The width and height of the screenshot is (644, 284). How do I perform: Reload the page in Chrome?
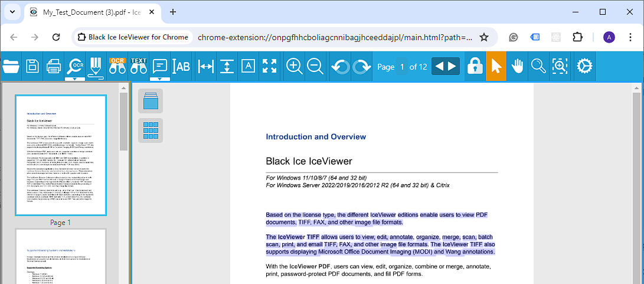56,37
